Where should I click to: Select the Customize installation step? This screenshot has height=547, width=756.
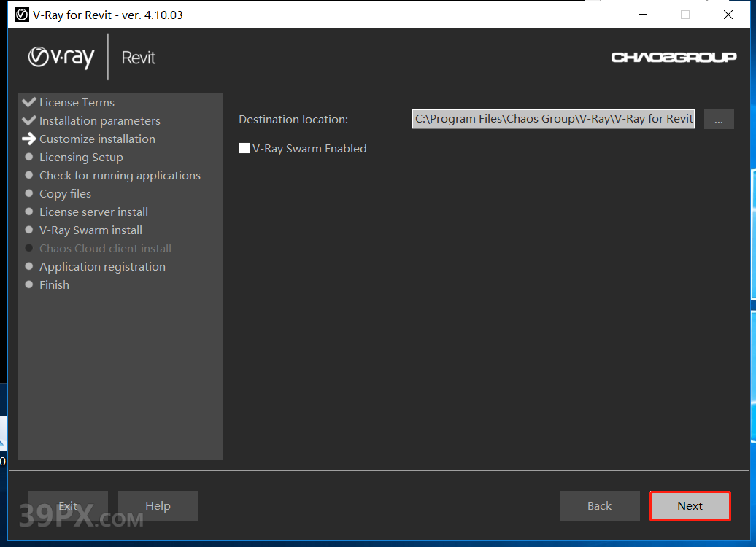click(x=97, y=139)
